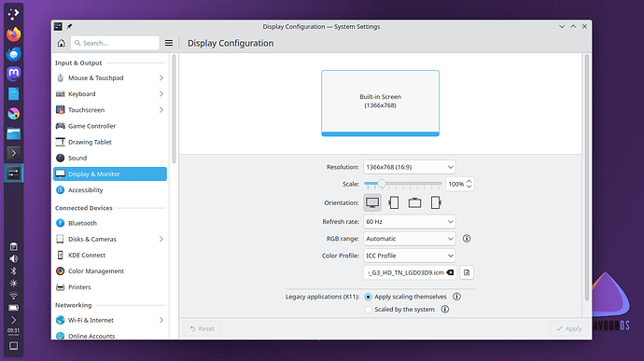Click the RGB range info icon
644x361 pixels.
click(467, 239)
